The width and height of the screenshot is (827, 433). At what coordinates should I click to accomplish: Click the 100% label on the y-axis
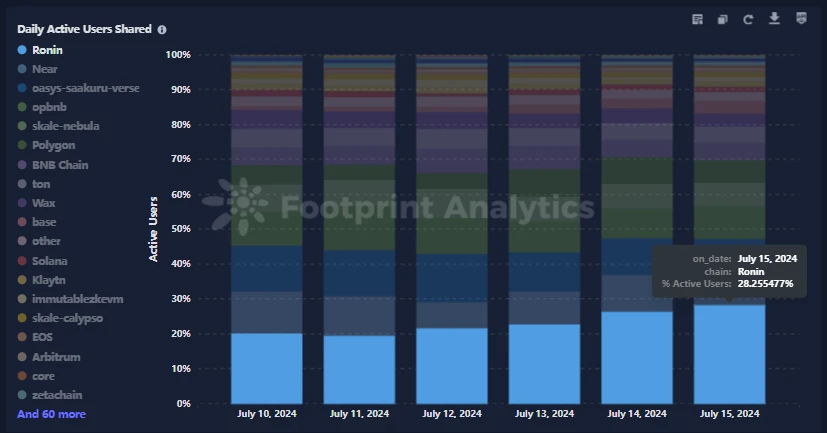click(x=178, y=55)
